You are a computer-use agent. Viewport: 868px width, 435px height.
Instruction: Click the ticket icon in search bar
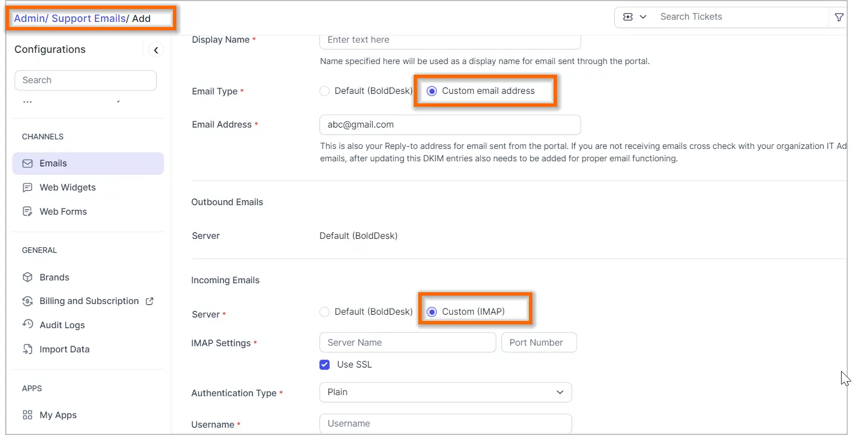coord(628,17)
